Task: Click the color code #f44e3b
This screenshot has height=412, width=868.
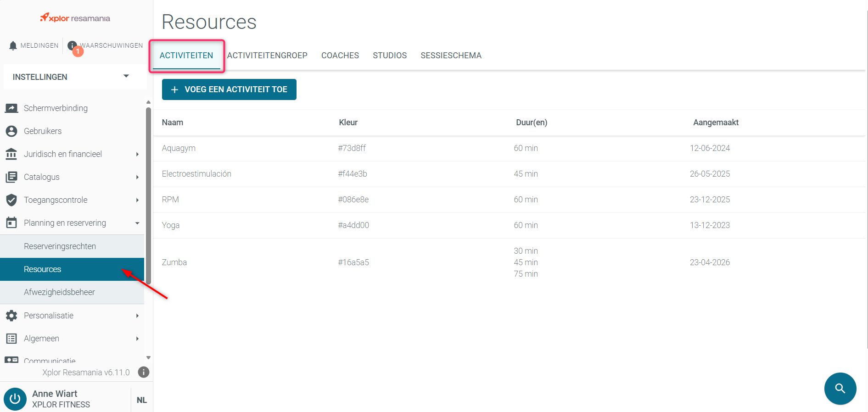Action: (353, 174)
